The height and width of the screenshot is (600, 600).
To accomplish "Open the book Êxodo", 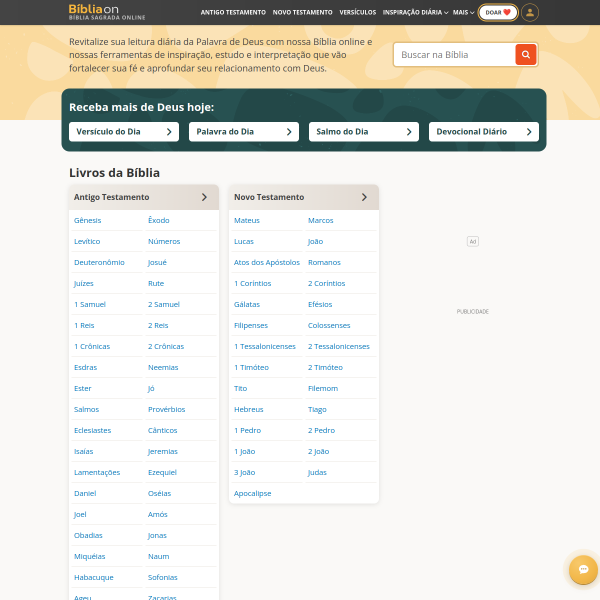I will point(158,220).
